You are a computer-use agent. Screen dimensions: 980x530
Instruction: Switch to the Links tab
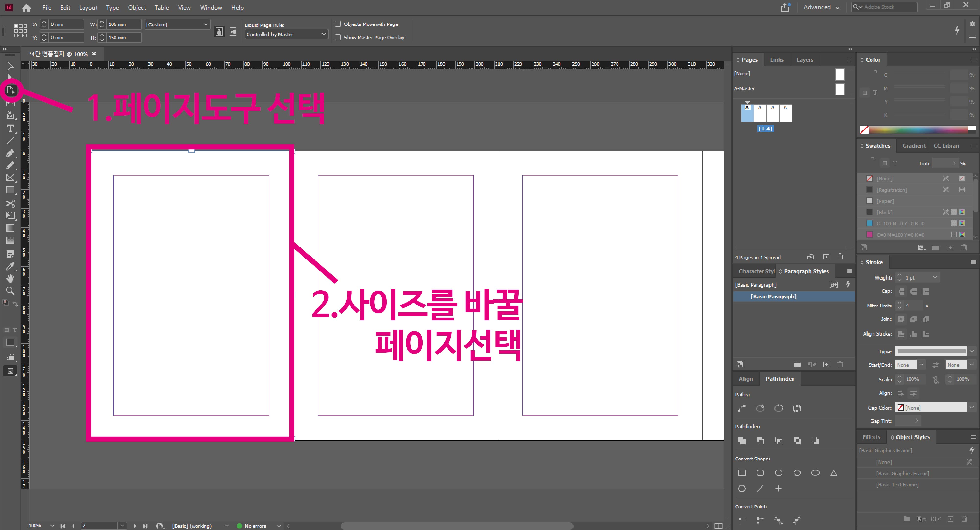point(776,60)
